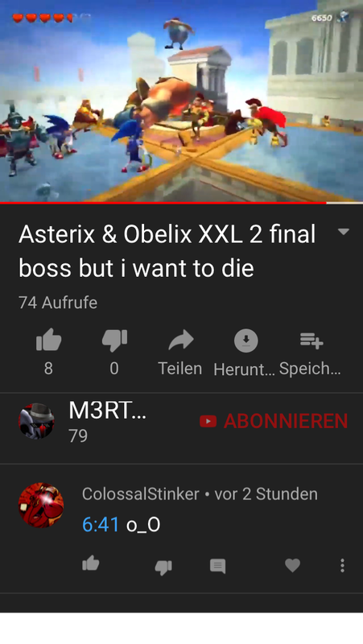
Task: View ColossalStinker's profile picture
Action: 41,506
